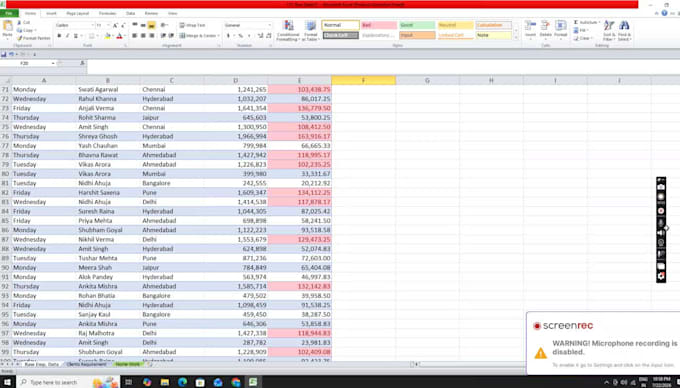
Task: Switch to the Data tab
Action: pos(130,13)
